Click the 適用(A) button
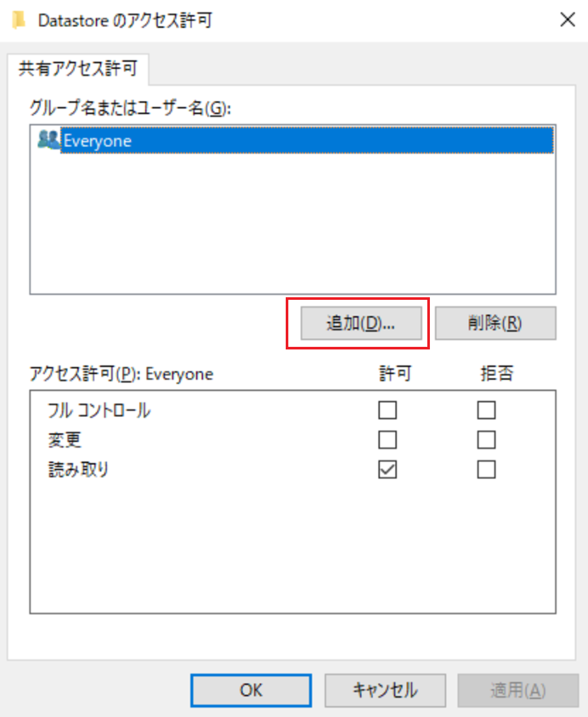This screenshot has width=588, height=717. (518, 690)
